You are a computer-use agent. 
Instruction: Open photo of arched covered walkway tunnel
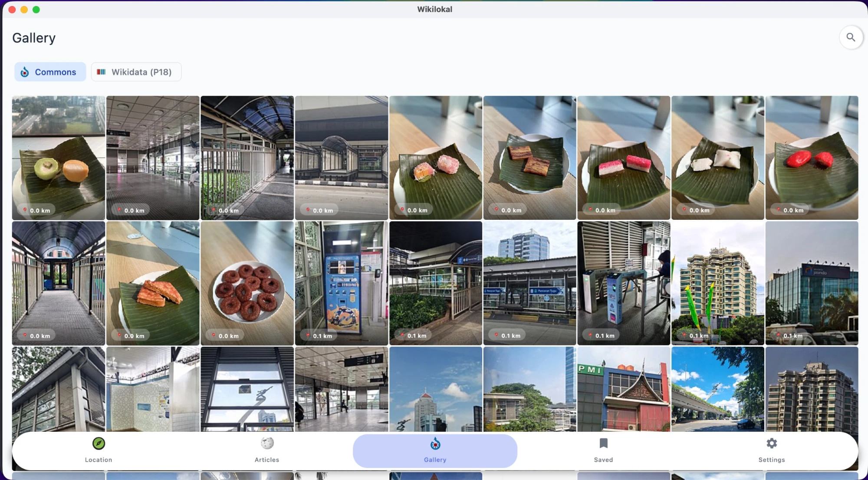(59, 283)
